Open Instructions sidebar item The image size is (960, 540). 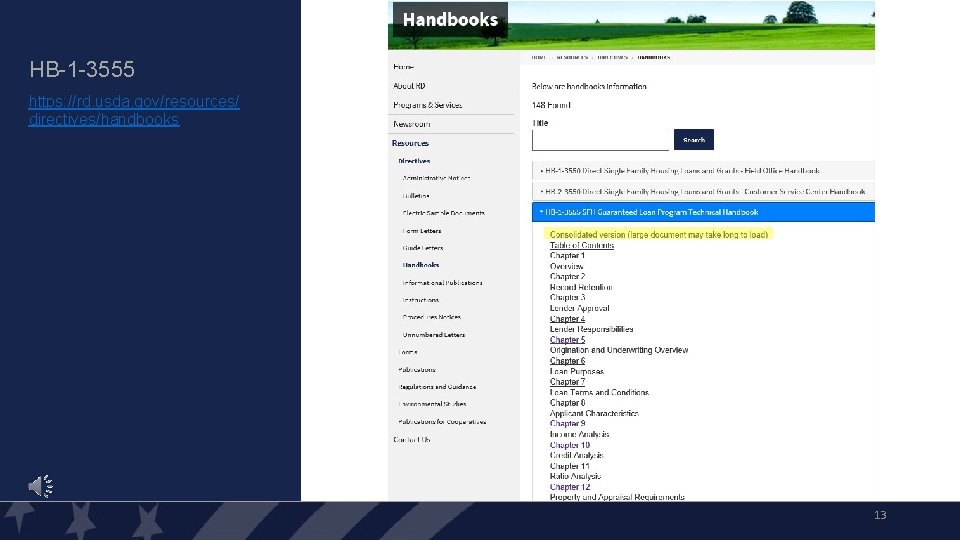(421, 300)
